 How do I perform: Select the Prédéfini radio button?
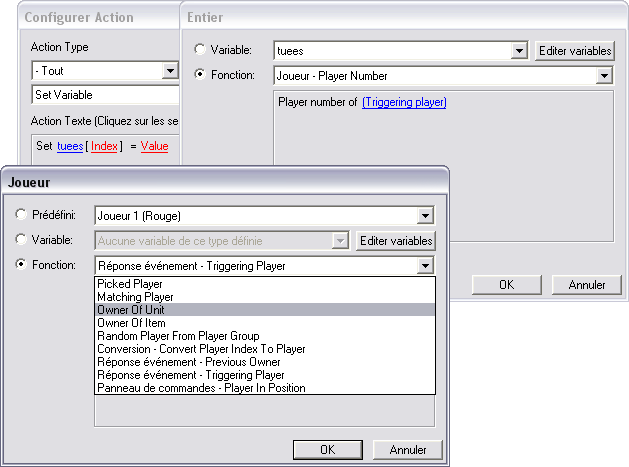click(x=23, y=215)
